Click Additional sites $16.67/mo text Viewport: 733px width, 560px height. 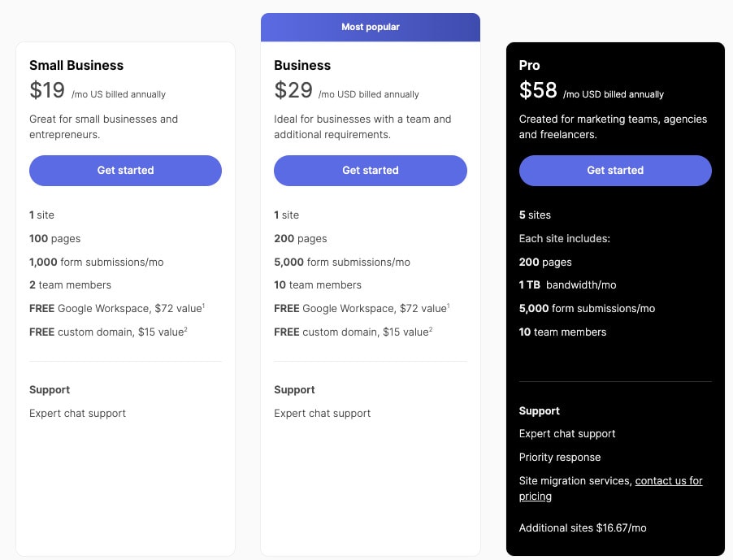coord(582,527)
